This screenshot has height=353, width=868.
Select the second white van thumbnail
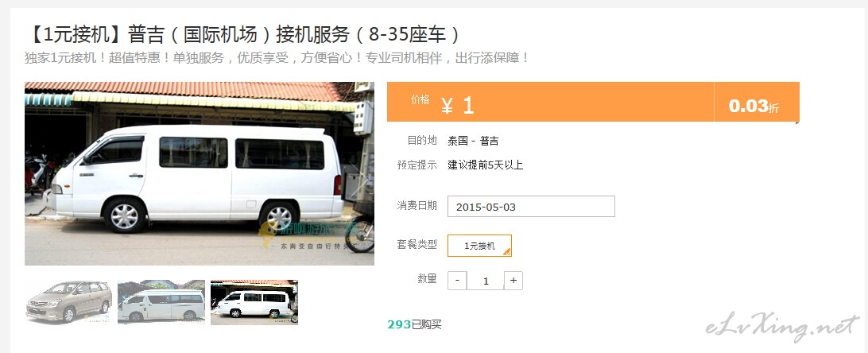161,302
